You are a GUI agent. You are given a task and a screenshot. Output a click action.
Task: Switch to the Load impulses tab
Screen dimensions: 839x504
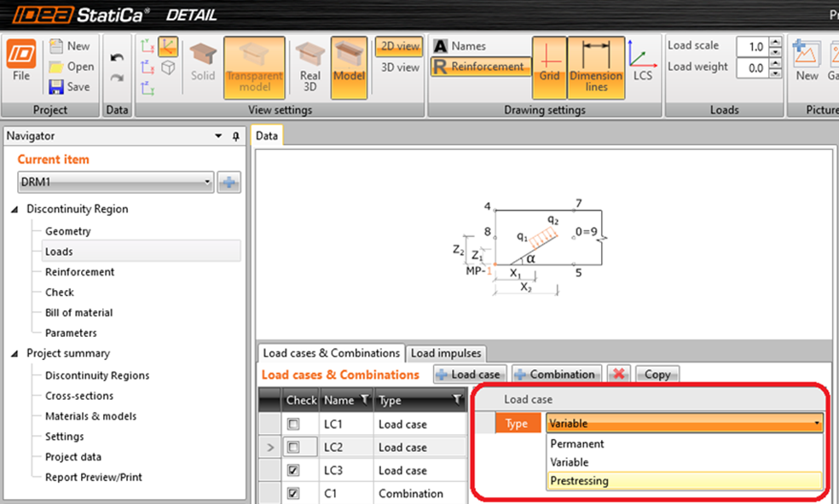pos(446,353)
